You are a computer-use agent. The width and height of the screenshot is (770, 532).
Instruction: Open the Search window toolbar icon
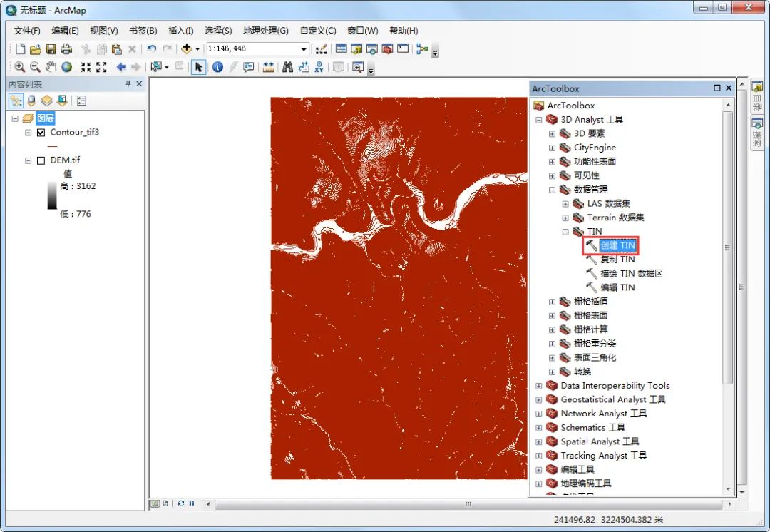click(x=371, y=48)
